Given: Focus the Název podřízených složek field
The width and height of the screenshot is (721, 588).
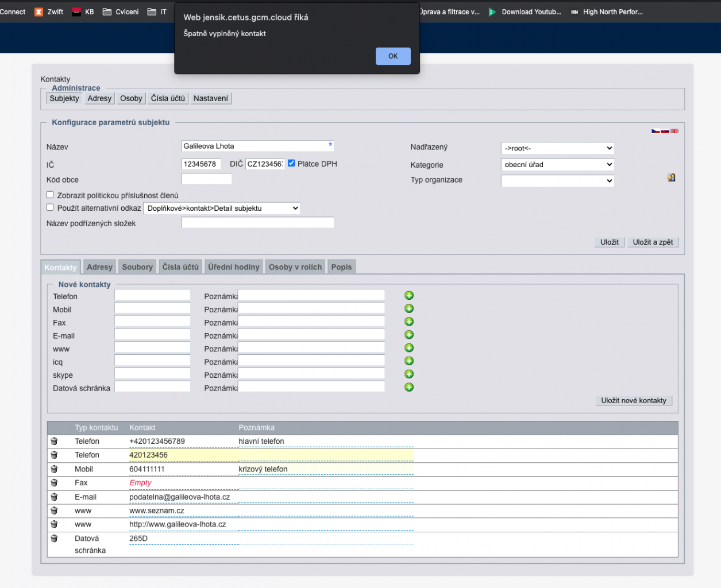Looking at the screenshot, I should (257, 222).
